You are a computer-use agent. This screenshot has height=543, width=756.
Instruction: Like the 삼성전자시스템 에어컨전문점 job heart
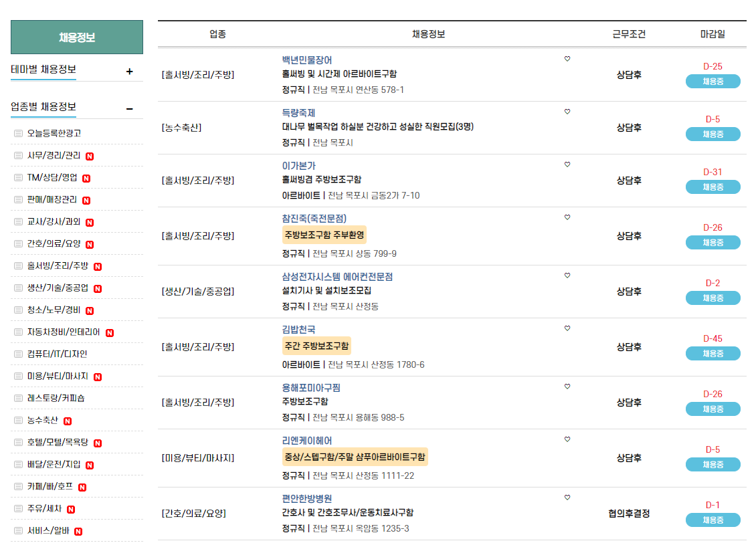[567, 276]
